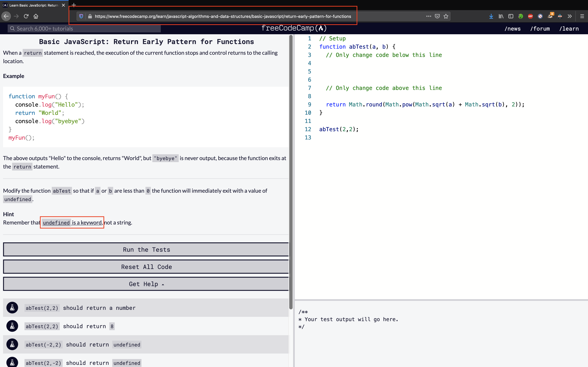
Task: Open the Downloads panel icon
Action: tap(491, 16)
